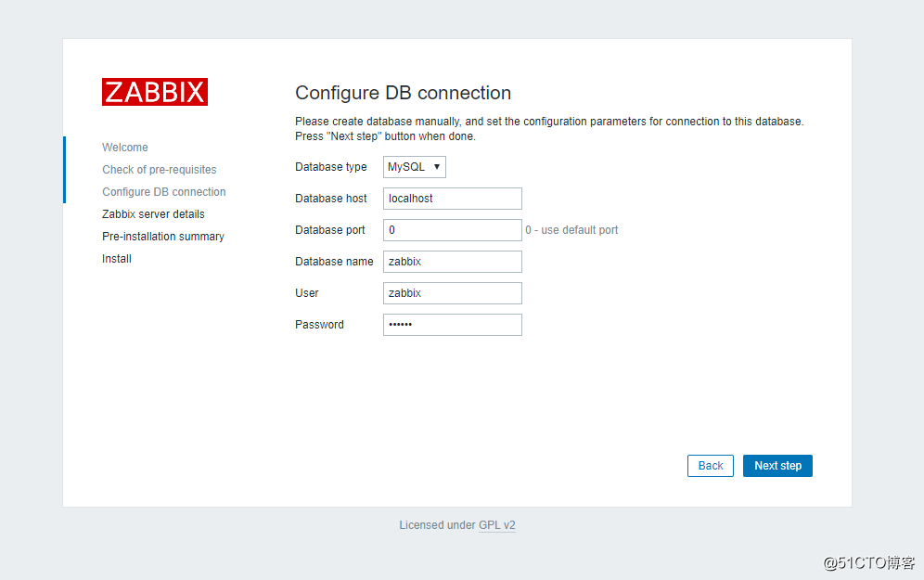Click inside the Password field
This screenshot has width=924, height=580.
click(x=452, y=324)
